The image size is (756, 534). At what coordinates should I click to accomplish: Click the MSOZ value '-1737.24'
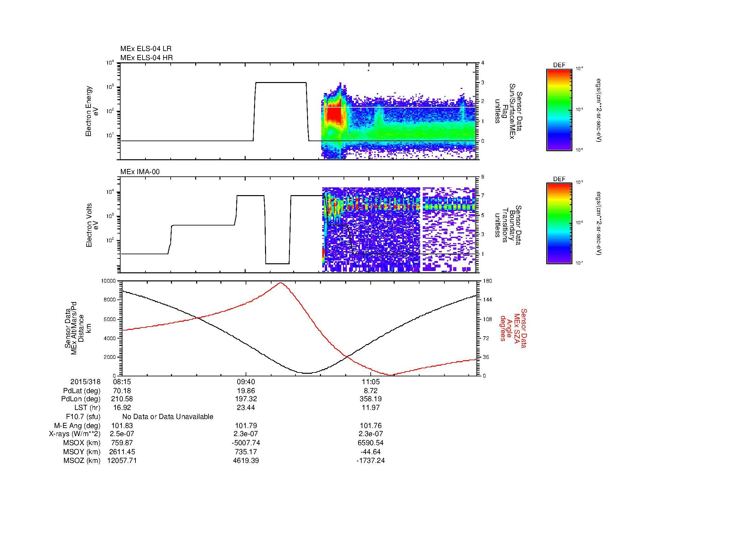(370, 461)
